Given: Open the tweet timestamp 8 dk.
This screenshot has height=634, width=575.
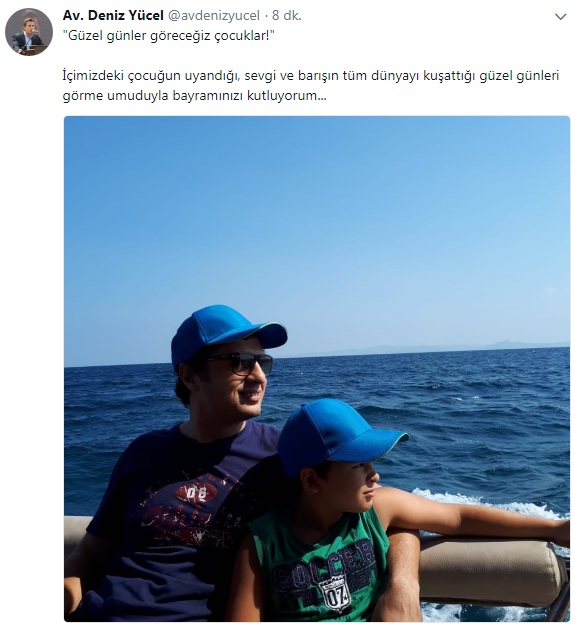Looking at the screenshot, I should click(287, 15).
